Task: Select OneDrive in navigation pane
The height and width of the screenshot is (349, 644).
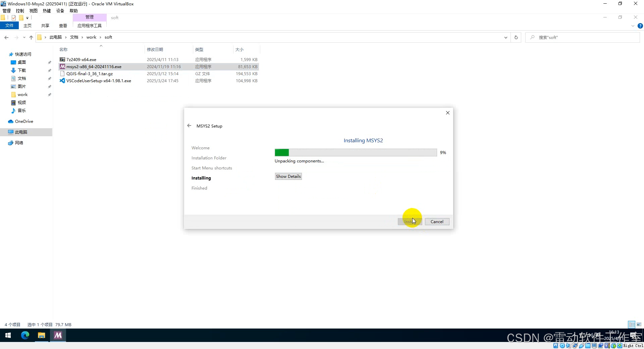Action: (x=24, y=121)
